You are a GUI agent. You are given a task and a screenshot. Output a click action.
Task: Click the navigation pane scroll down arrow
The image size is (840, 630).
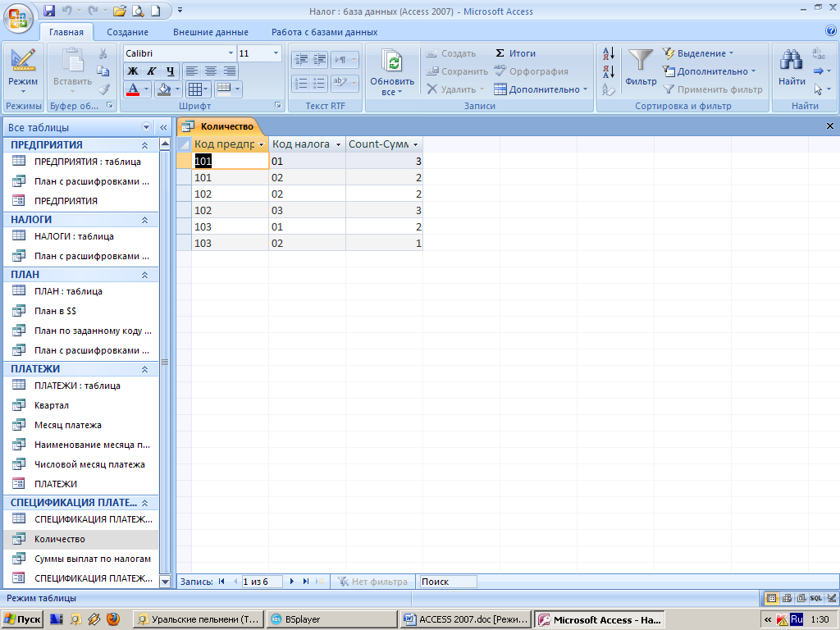point(165,582)
